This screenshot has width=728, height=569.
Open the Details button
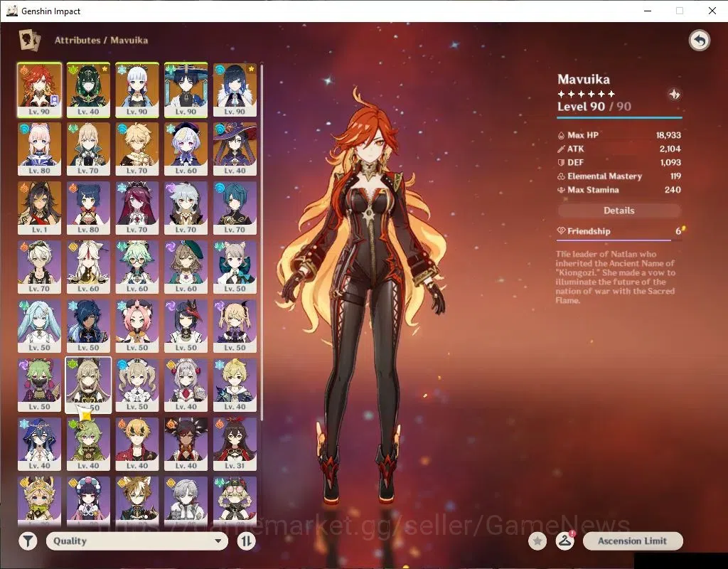click(619, 211)
